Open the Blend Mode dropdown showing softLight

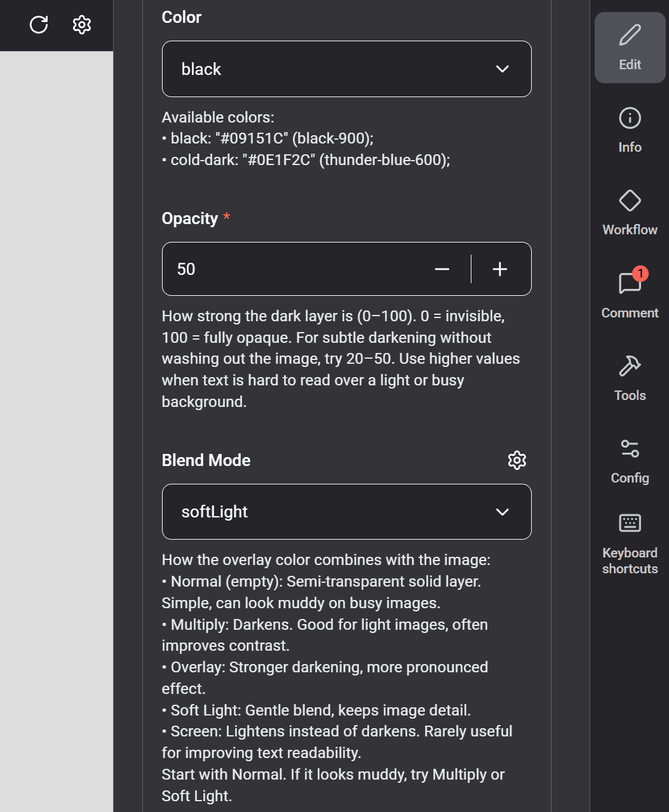[347, 512]
